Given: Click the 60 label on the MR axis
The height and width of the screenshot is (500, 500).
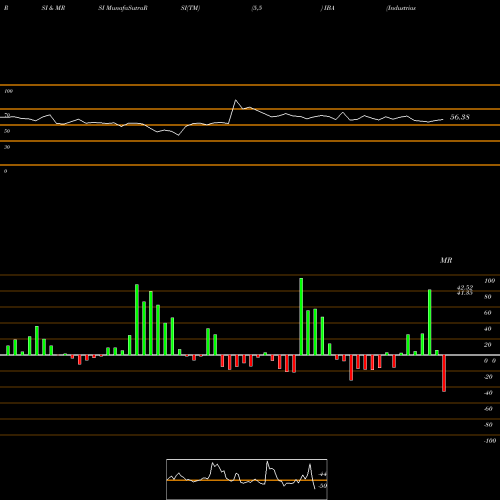Looking at the screenshot, I should point(488,313).
